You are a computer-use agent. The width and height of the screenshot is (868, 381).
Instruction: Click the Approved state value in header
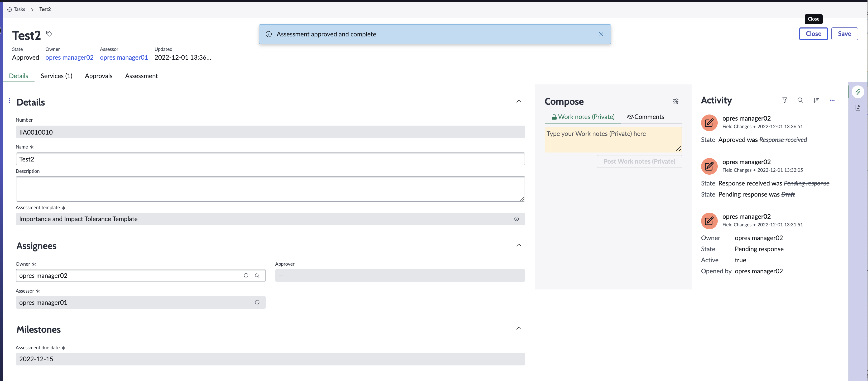tap(26, 58)
